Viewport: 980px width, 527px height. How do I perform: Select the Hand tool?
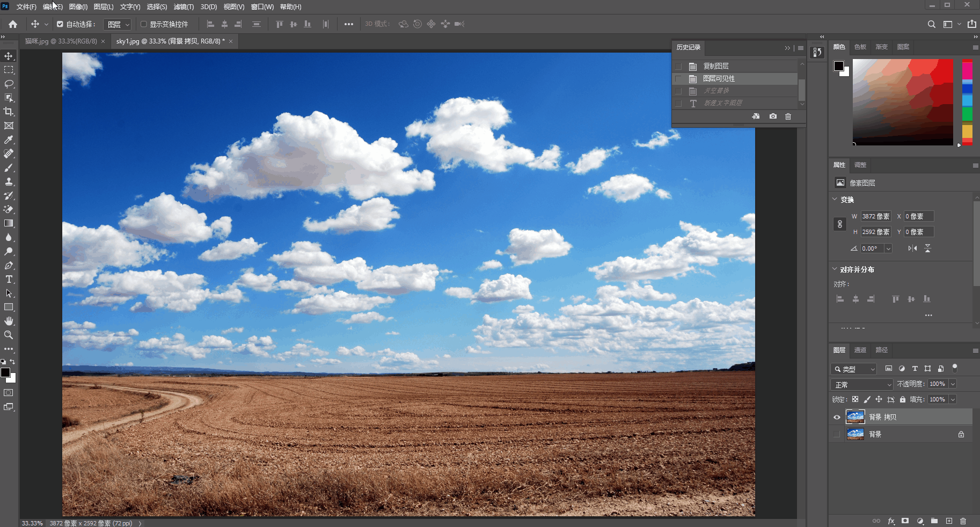9,321
